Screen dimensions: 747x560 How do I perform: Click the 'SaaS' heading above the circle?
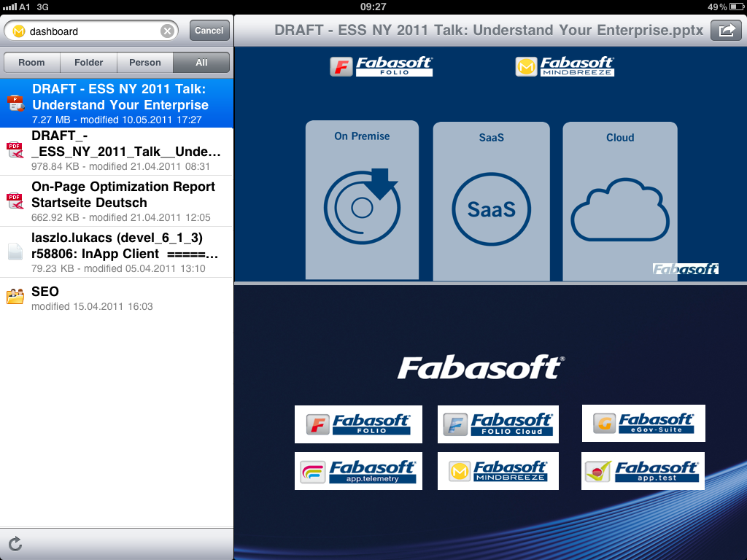point(491,138)
